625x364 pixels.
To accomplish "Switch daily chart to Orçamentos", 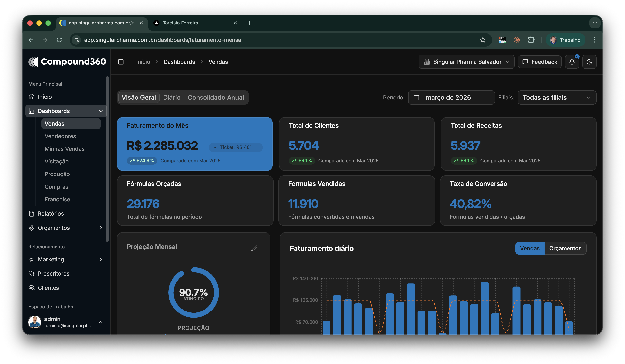I will (565, 248).
